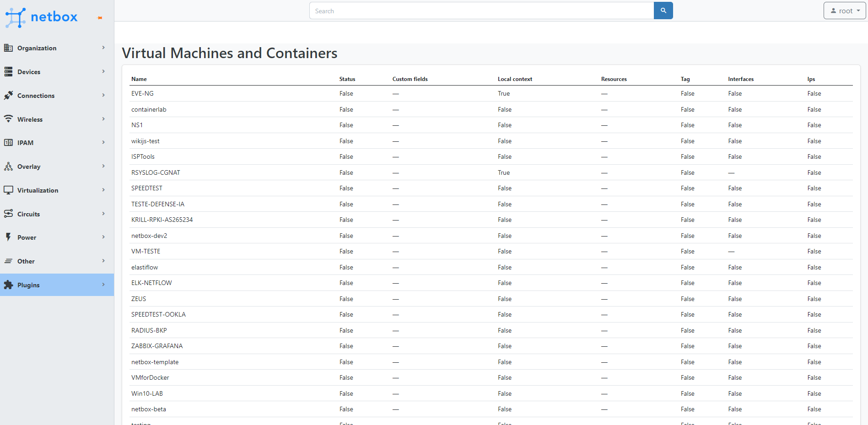Select the SPEEDTEST row name
This screenshot has height=425, width=868.
coord(147,188)
